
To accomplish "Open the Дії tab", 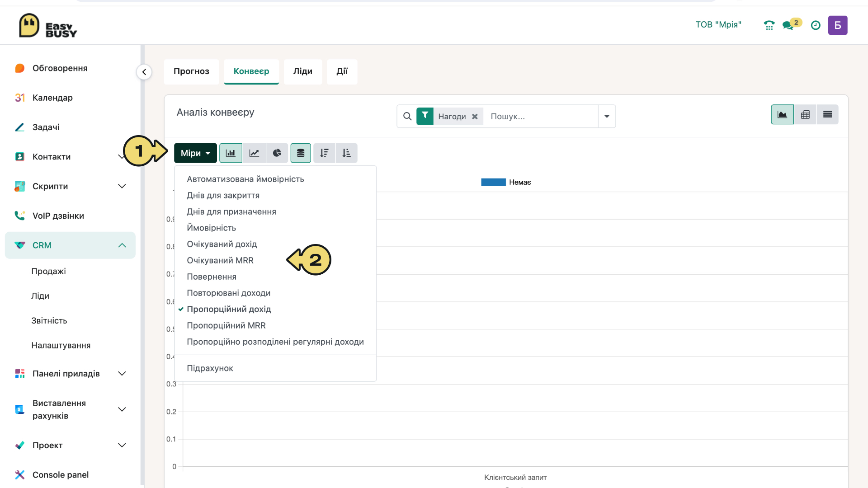I will tap(342, 71).
